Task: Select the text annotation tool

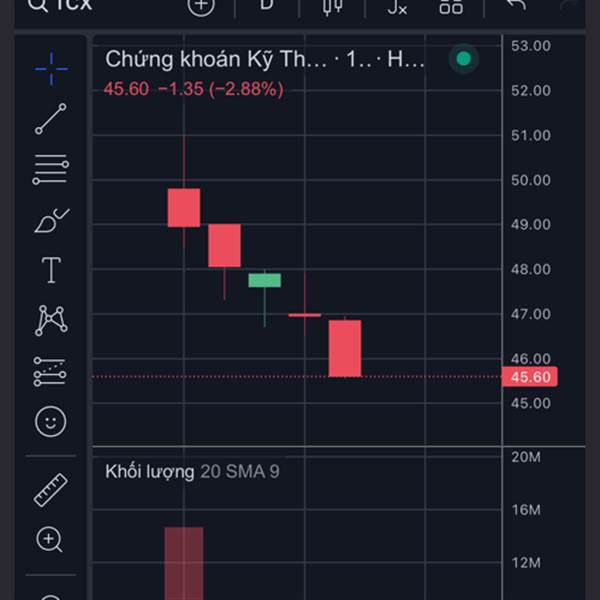Action: point(50,270)
